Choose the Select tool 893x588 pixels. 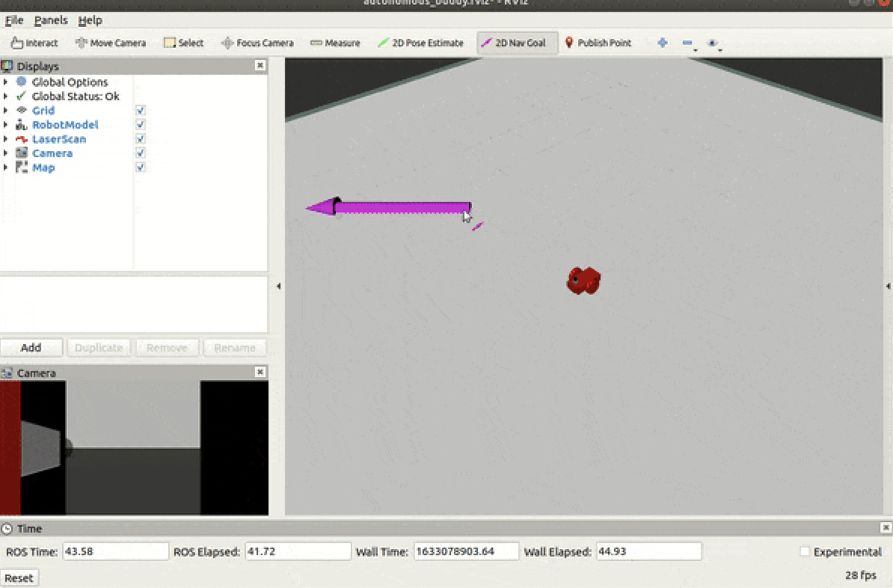tap(183, 43)
